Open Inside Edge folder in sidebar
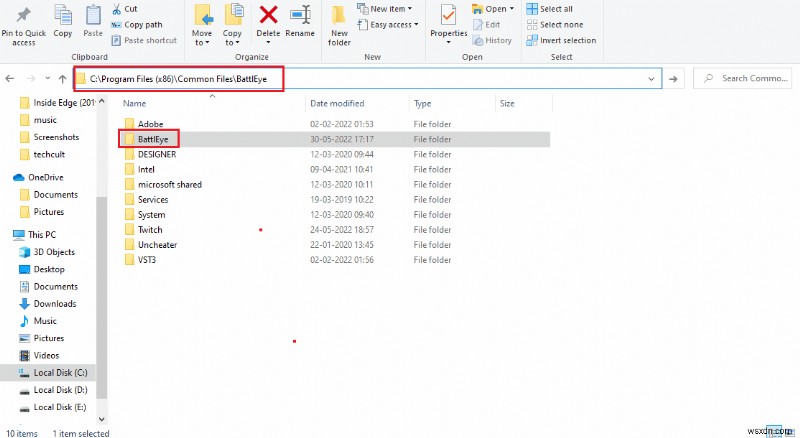This screenshot has height=438, width=800. tap(57, 103)
